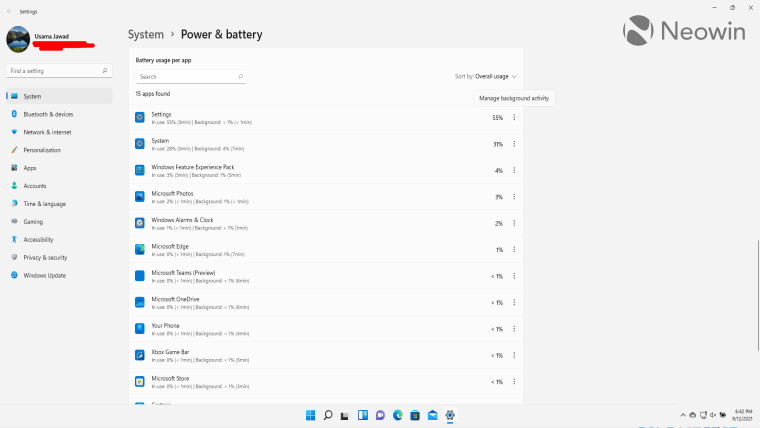Focus the battery usage Search field
The image size is (760, 428).
(x=190, y=77)
